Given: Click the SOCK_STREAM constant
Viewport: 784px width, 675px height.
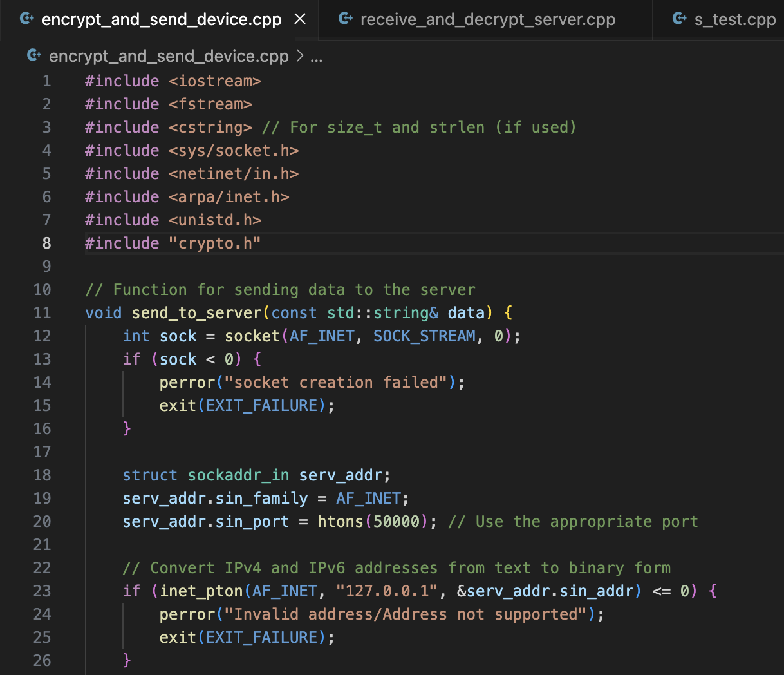Looking at the screenshot, I should click(424, 336).
